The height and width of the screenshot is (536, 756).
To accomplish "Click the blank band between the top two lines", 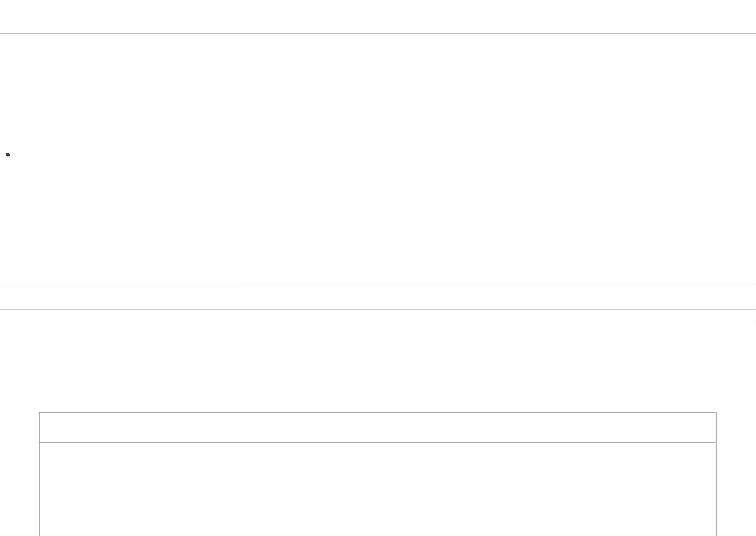I will click(x=377, y=47).
